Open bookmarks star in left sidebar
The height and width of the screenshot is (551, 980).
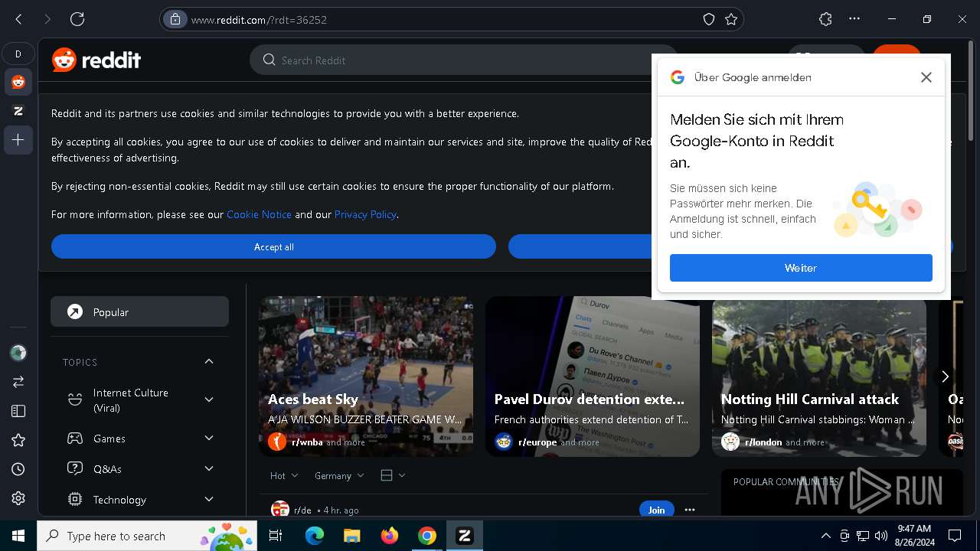click(x=18, y=440)
